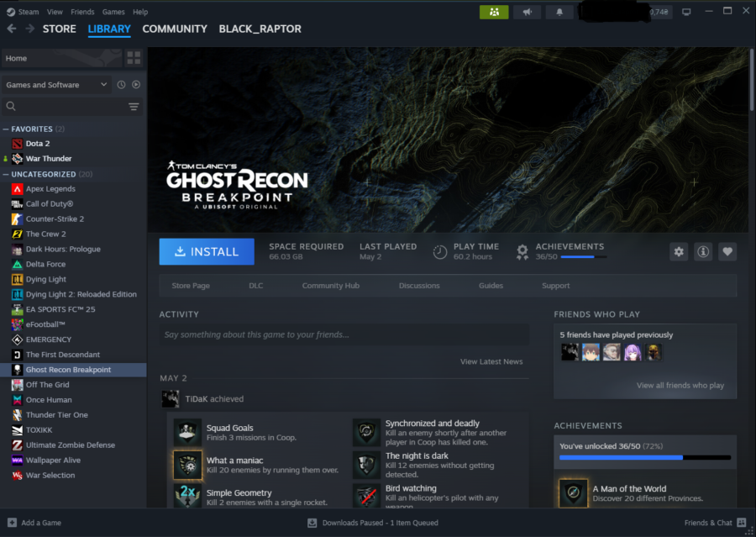The image size is (756, 537).
Task: Open the green friends status button
Action: click(494, 12)
